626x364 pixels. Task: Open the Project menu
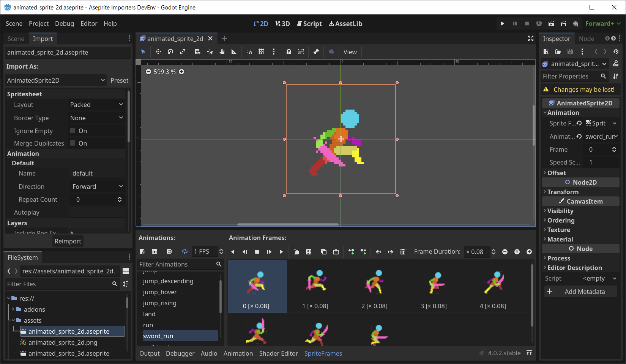[x=39, y=24]
